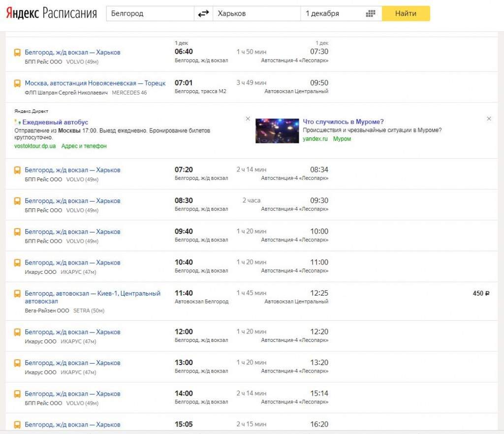Viewport: 504px width, 434px height.
Task: Open Ежедневный автобус advertisement link
Action: coord(55,122)
